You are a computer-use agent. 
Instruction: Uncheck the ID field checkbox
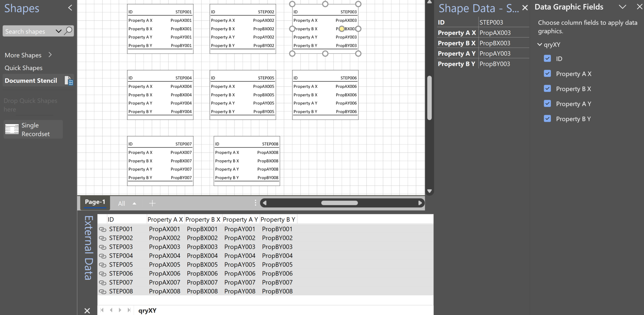click(x=547, y=58)
